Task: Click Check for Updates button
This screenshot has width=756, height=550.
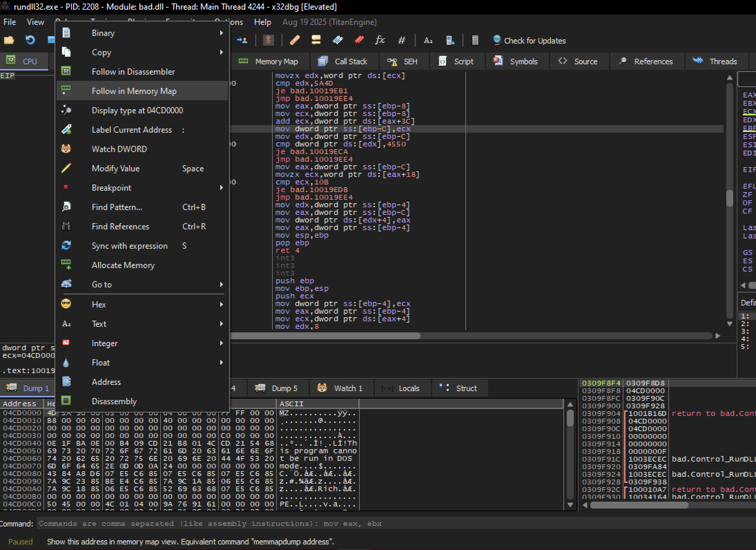Action: point(529,40)
